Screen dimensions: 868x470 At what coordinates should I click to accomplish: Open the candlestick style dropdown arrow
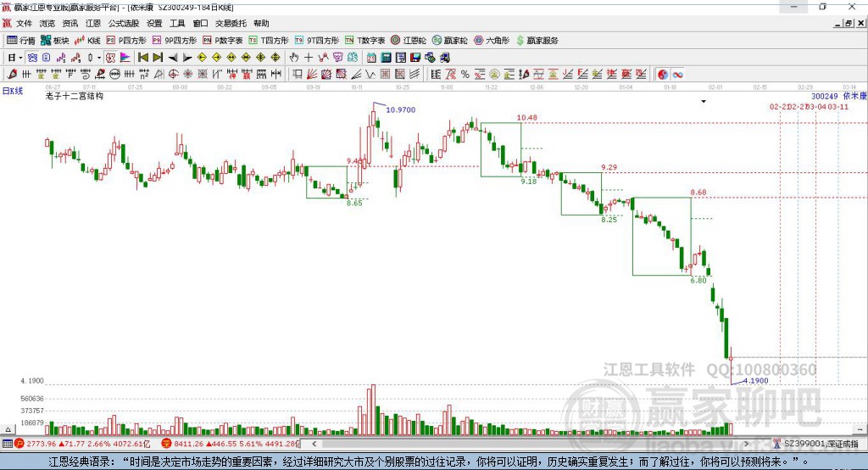coord(99,58)
